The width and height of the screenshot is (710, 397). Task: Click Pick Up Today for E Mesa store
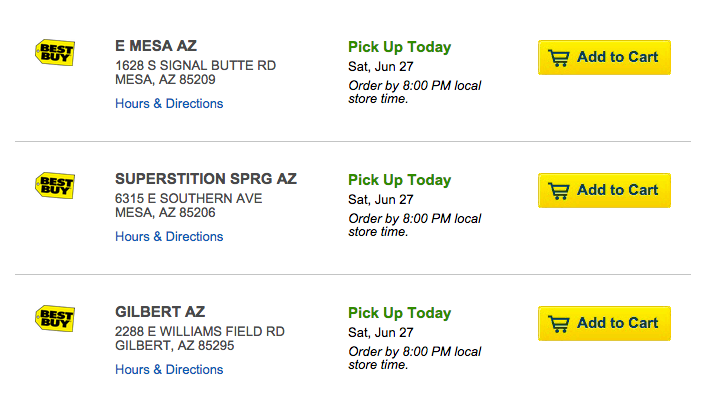pyautogui.click(x=399, y=47)
